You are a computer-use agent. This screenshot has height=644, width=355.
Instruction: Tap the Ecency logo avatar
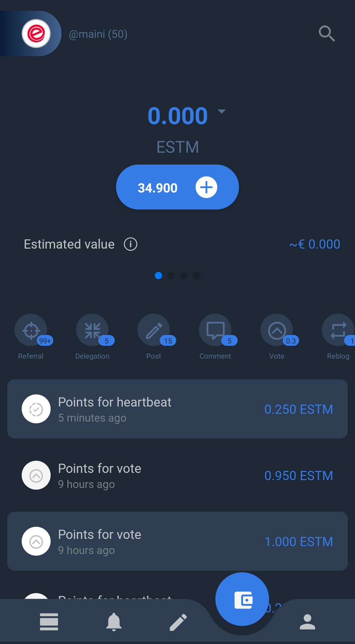[36, 33]
